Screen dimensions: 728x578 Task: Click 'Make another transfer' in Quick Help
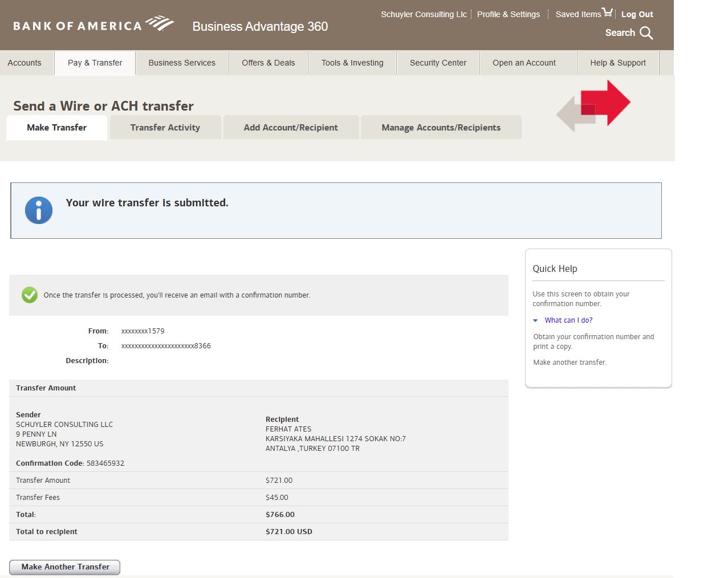[570, 363]
